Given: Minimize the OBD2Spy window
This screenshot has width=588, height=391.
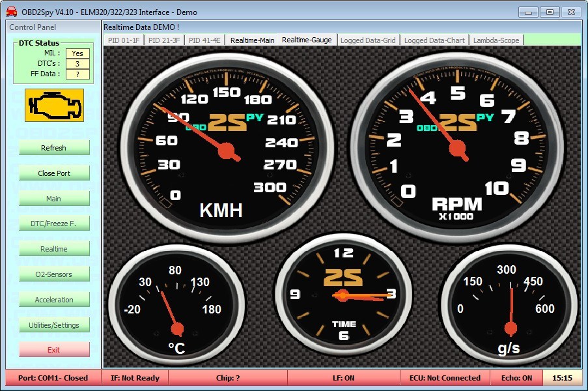Looking at the screenshot, I should coord(529,12).
